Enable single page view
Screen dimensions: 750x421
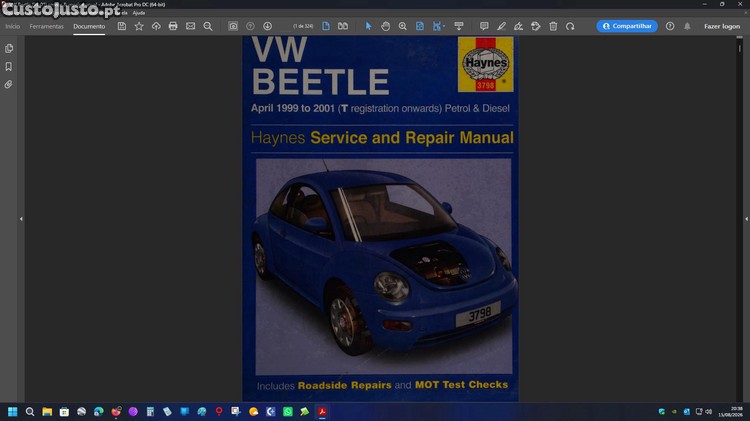[326, 26]
